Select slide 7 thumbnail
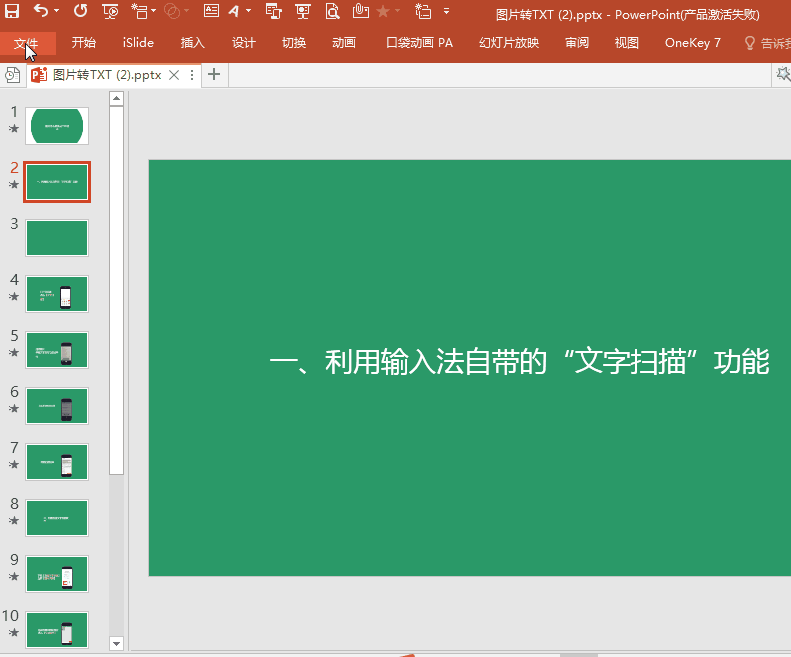Image resolution: width=791 pixels, height=657 pixels. point(57,462)
